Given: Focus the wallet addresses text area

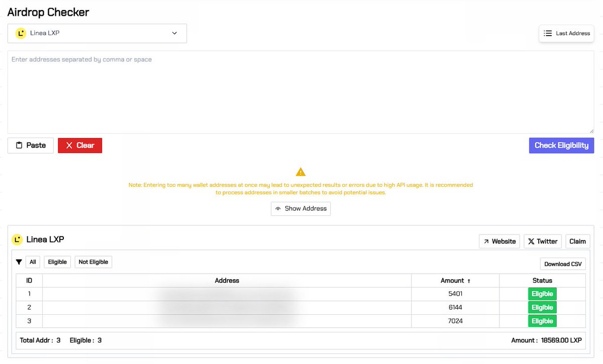Looking at the screenshot, I should (x=300, y=92).
